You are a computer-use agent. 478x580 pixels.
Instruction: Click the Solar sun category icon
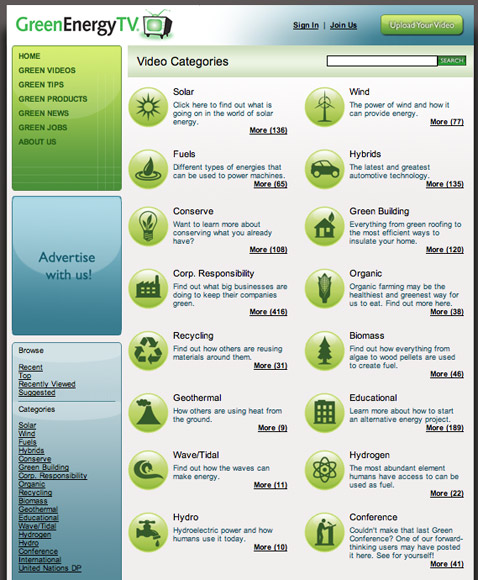[148, 107]
